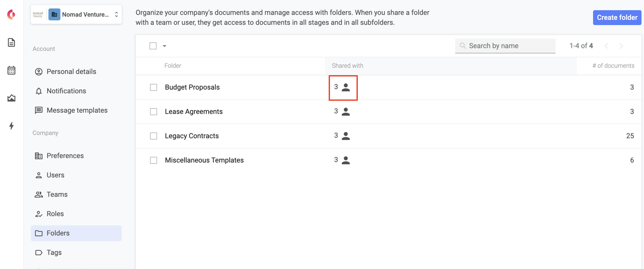This screenshot has width=644, height=269.
Task: Click the Shared with column header
Action: click(x=347, y=65)
